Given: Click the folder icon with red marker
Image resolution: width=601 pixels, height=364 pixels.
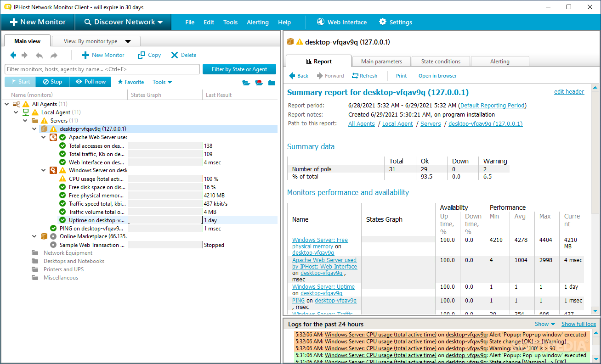Looking at the screenshot, I should click(x=259, y=83).
